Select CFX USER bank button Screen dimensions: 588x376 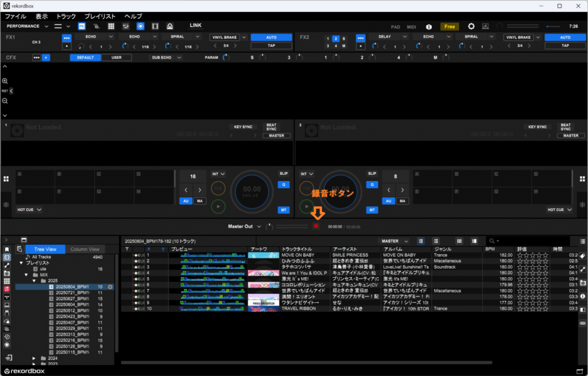pos(116,57)
